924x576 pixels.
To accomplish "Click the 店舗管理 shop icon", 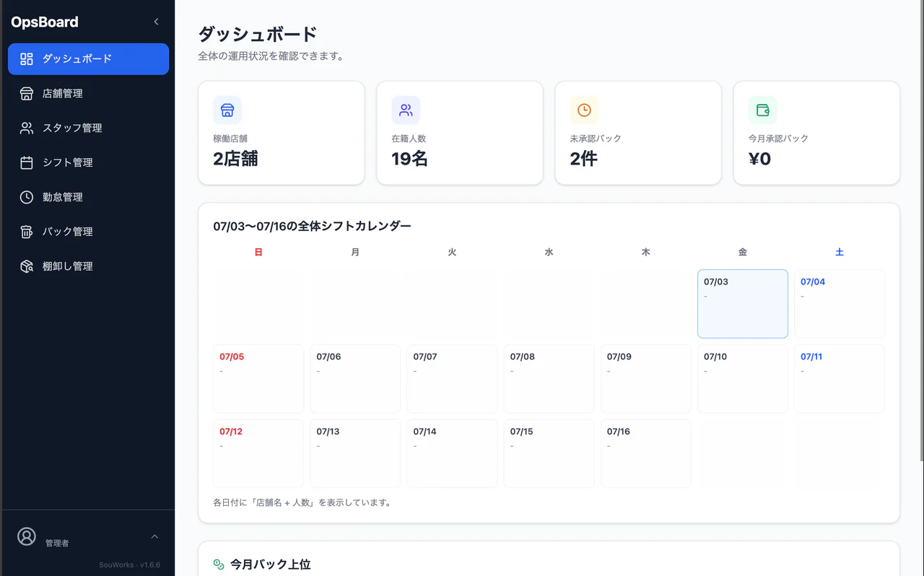I will click(27, 94).
